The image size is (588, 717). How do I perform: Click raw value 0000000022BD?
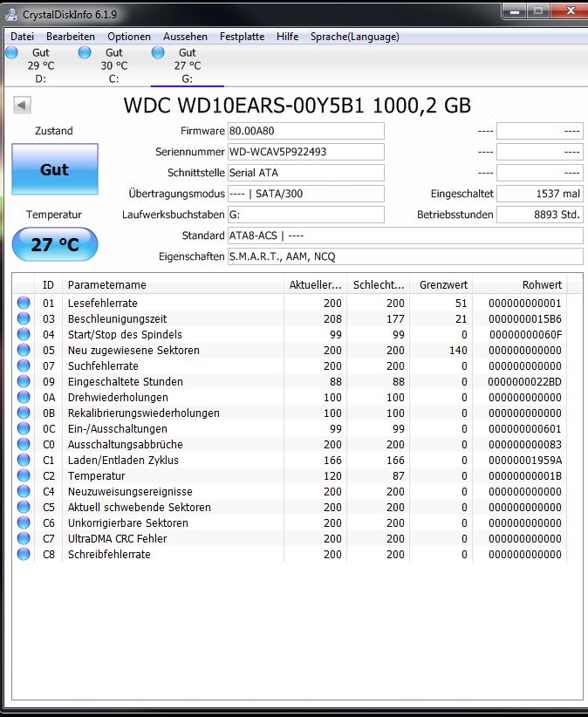525,381
